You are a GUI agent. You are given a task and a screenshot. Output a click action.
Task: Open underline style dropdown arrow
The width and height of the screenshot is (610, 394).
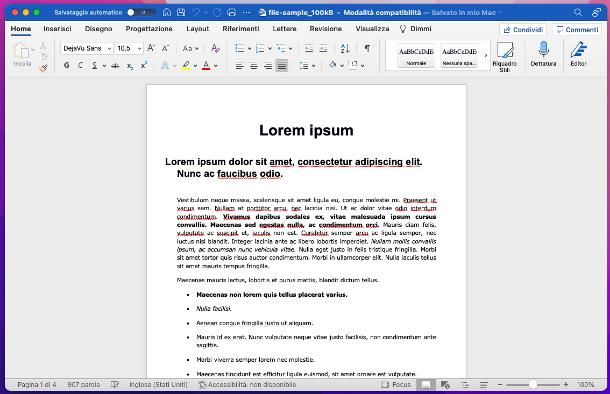pos(104,66)
